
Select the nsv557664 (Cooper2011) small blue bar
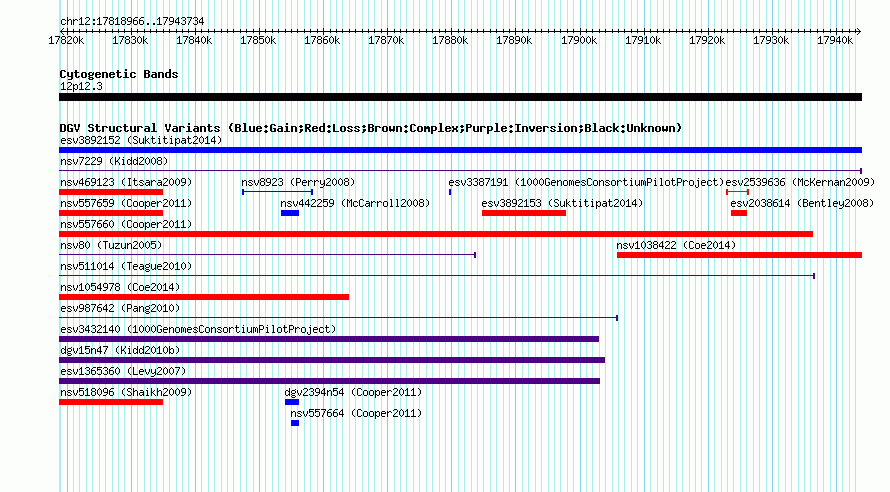point(295,423)
